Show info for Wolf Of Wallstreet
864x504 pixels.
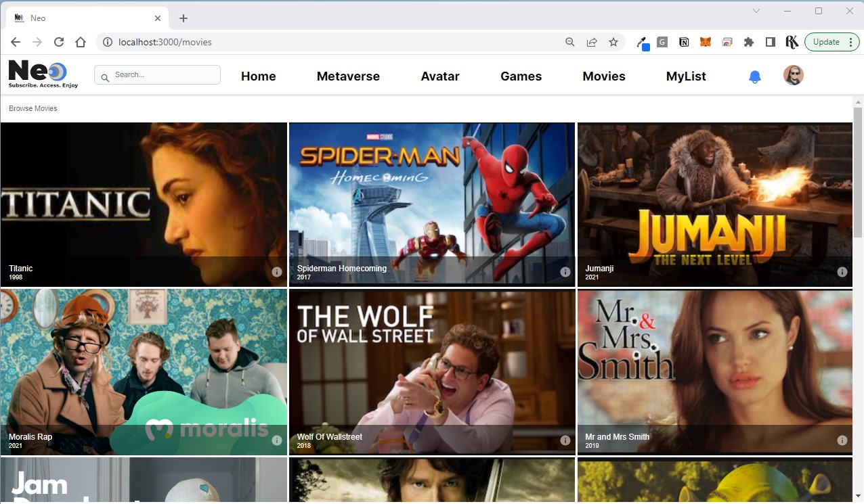pyautogui.click(x=565, y=440)
